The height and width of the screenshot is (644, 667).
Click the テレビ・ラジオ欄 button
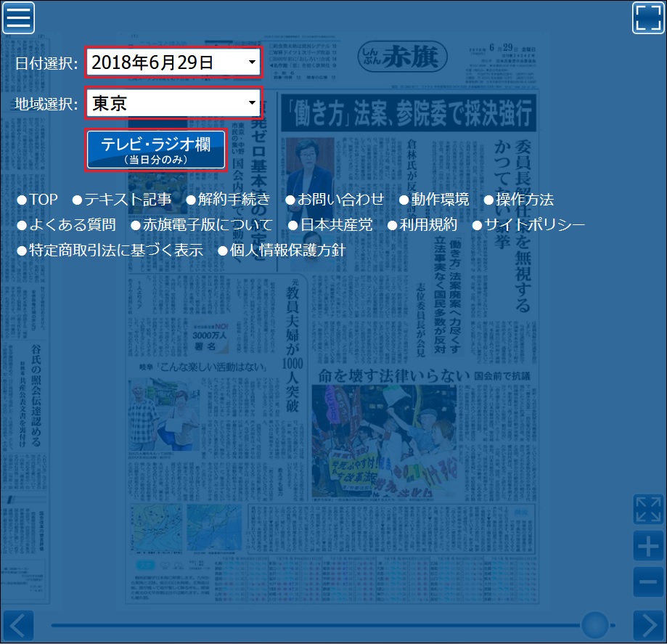(156, 150)
